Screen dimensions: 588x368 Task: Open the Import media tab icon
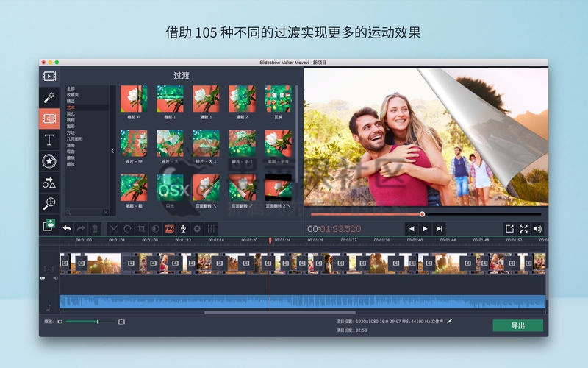pos(49,77)
